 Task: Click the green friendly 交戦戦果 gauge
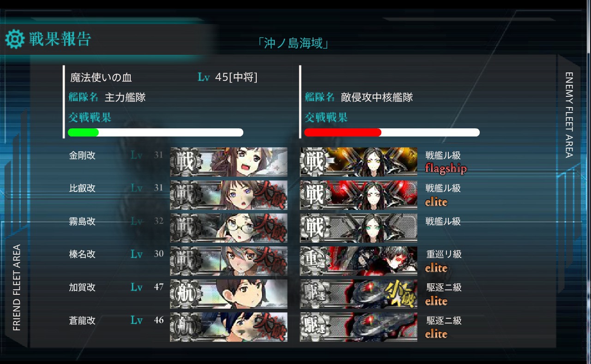pos(156,132)
